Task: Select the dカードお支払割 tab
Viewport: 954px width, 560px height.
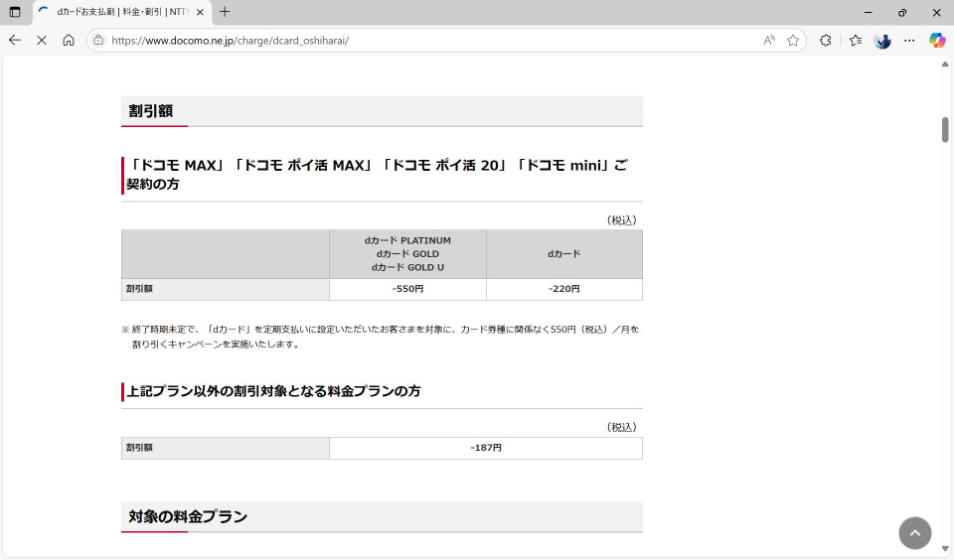Action: [x=121, y=12]
